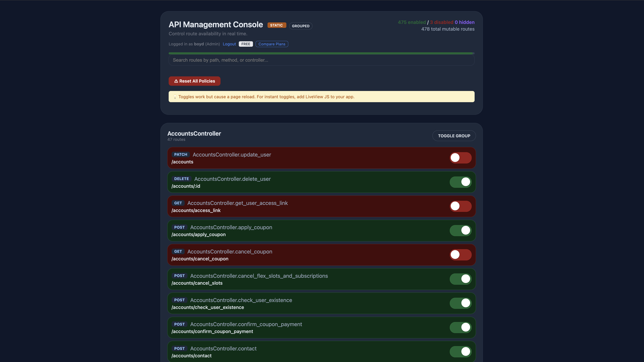Disable the AccountsController.contact route toggle
The image size is (644, 362).
(460, 352)
